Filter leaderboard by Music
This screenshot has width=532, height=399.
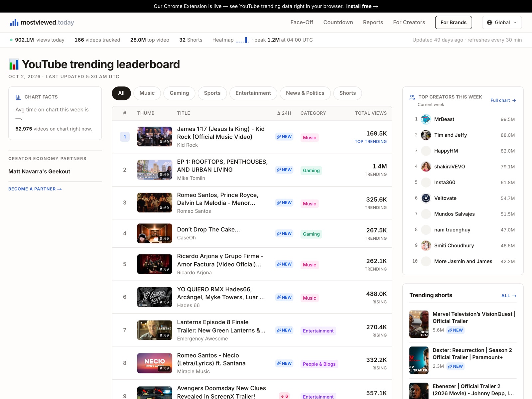pyautogui.click(x=147, y=93)
